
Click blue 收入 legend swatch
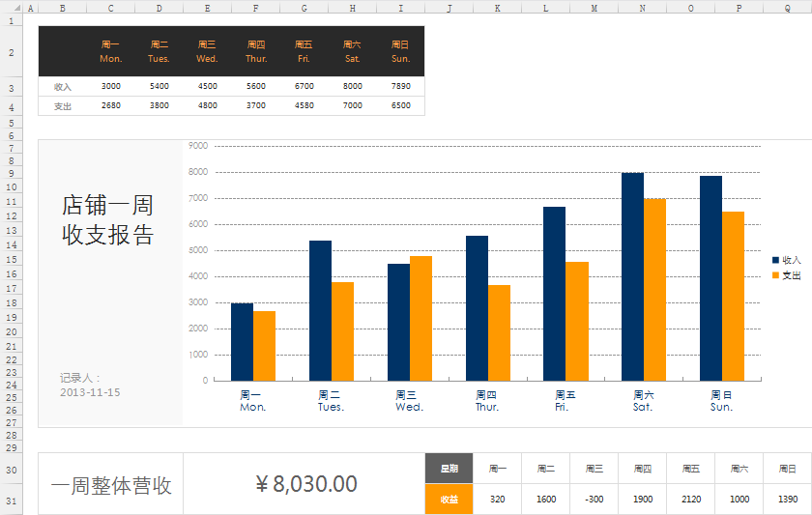click(x=775, y=260)
